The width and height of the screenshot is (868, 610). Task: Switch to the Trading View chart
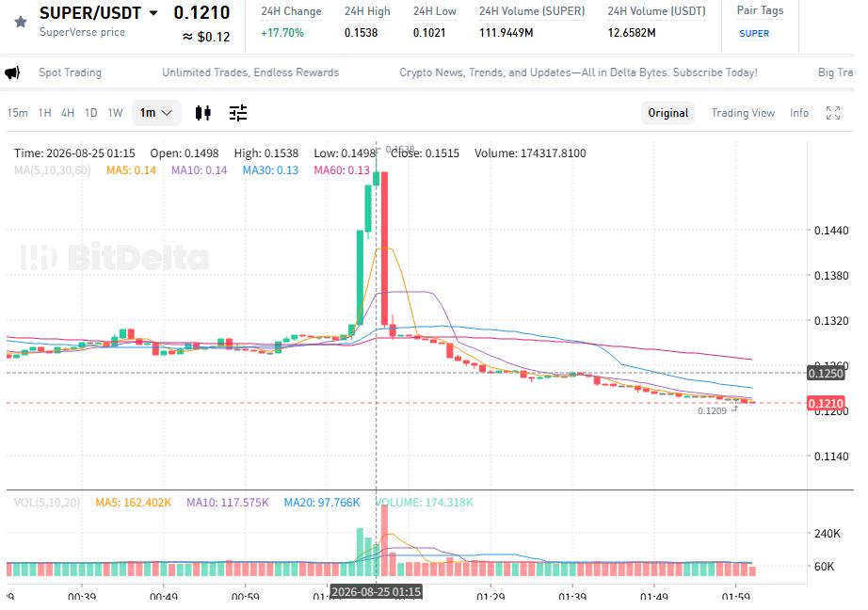(743, 113)
